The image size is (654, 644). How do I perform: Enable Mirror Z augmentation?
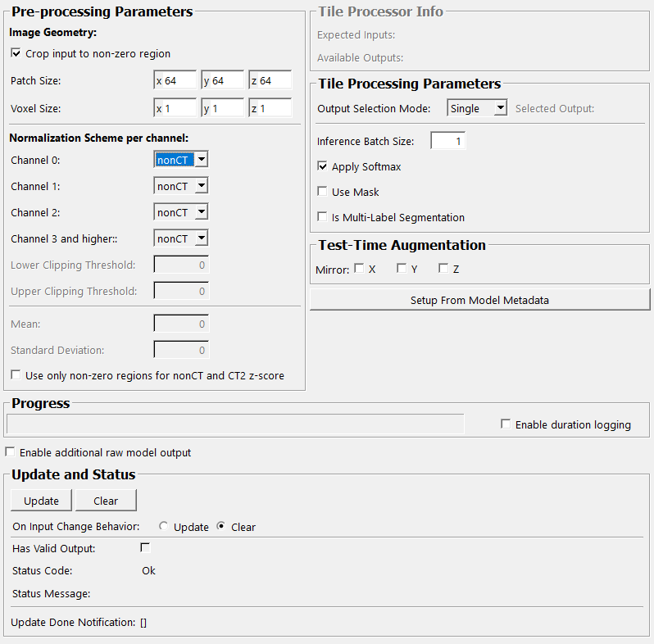pyautogui.click(x=443, y=269)
